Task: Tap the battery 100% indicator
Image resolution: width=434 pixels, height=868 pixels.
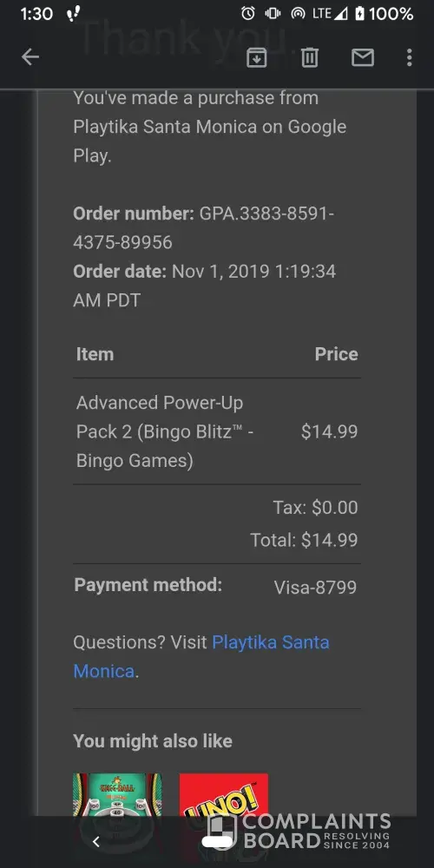Action: [x=384, y=13]
